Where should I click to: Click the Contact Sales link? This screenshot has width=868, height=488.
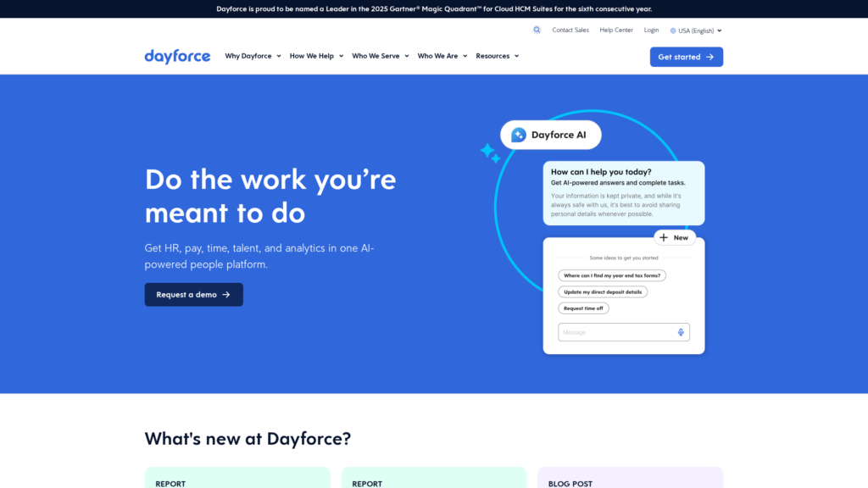tap(569, 30)
